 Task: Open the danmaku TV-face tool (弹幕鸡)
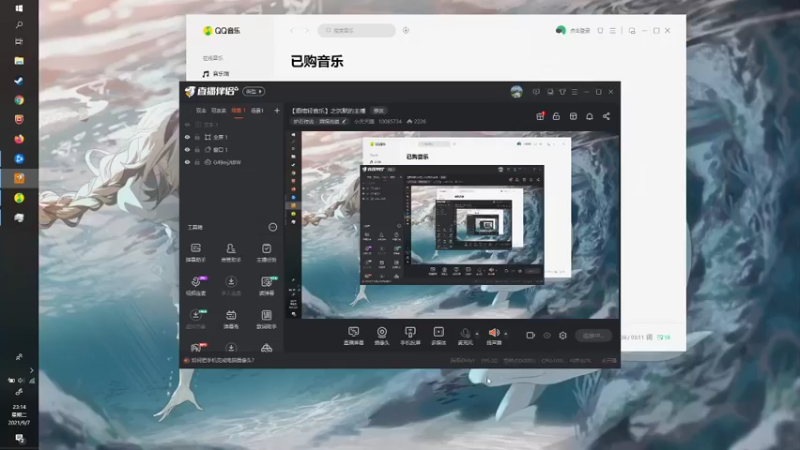[x=231, y=319]
